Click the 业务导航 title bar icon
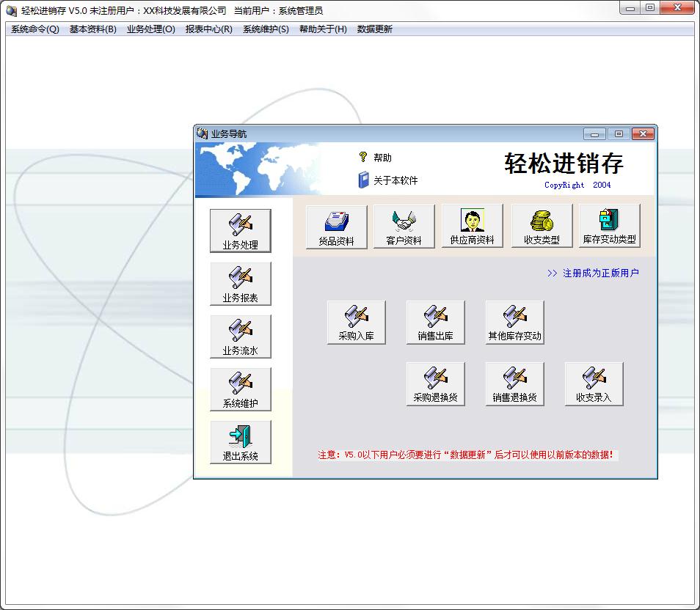 pyautogui.click(x=203, y=133)
